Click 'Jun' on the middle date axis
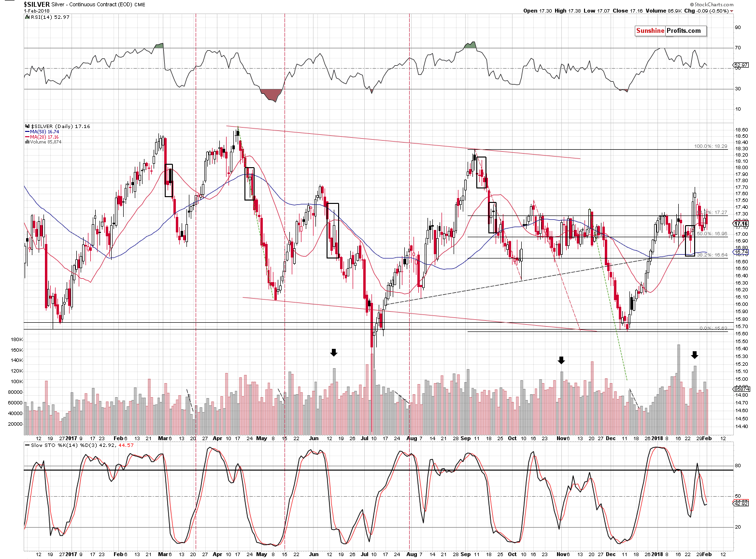 click(x=314, y=439)
